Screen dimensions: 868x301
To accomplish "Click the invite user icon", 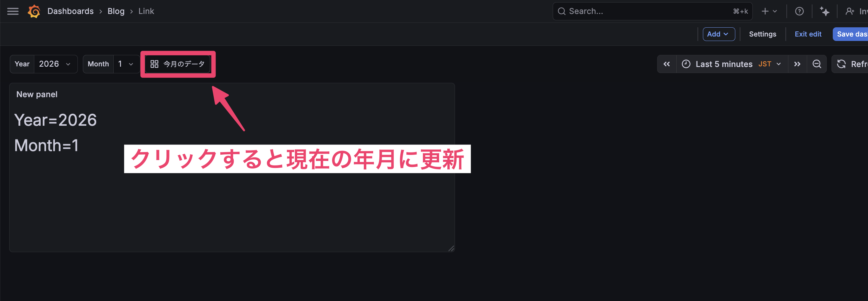I will 850,11.
